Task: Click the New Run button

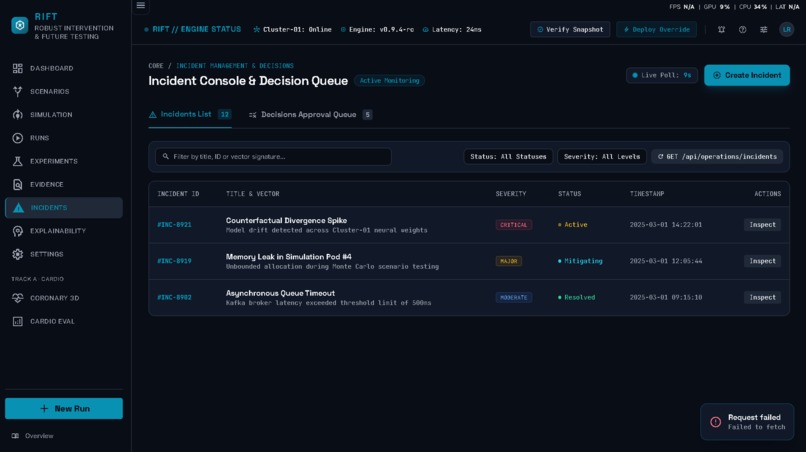Action: tap(64, 408)
